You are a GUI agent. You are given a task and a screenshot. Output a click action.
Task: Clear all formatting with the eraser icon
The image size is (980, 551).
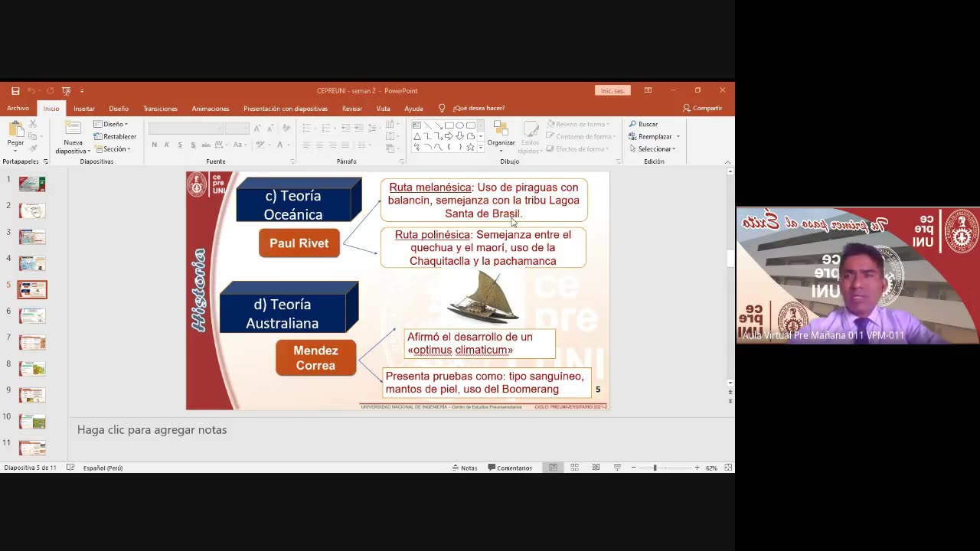tap(286, 128)
